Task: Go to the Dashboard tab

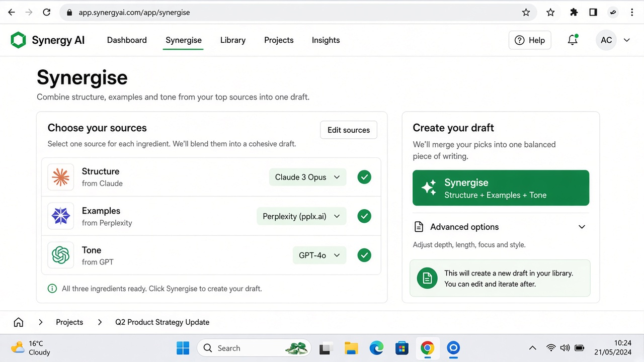Action: (127, 40)
